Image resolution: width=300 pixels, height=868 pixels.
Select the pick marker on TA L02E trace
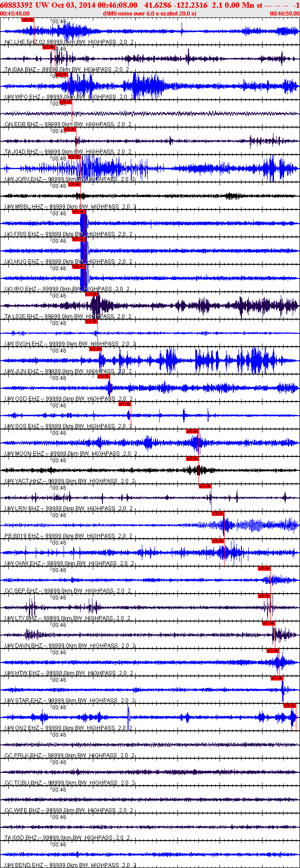91,294
